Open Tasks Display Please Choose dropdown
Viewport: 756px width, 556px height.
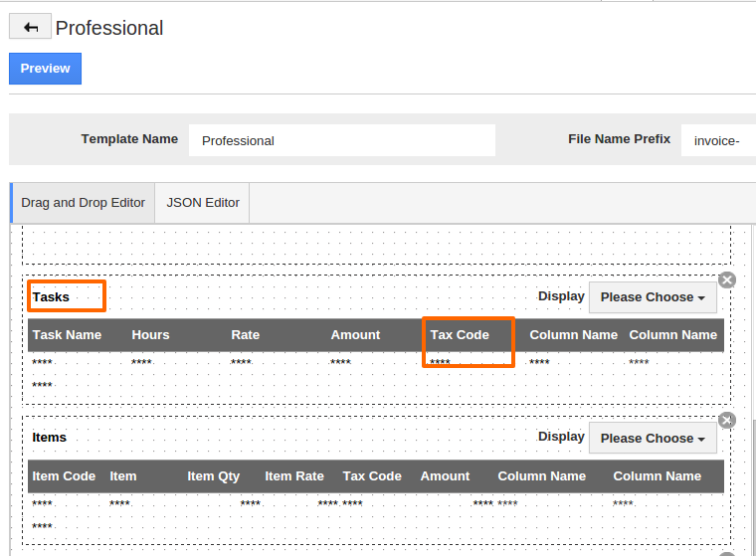[653, 297]
